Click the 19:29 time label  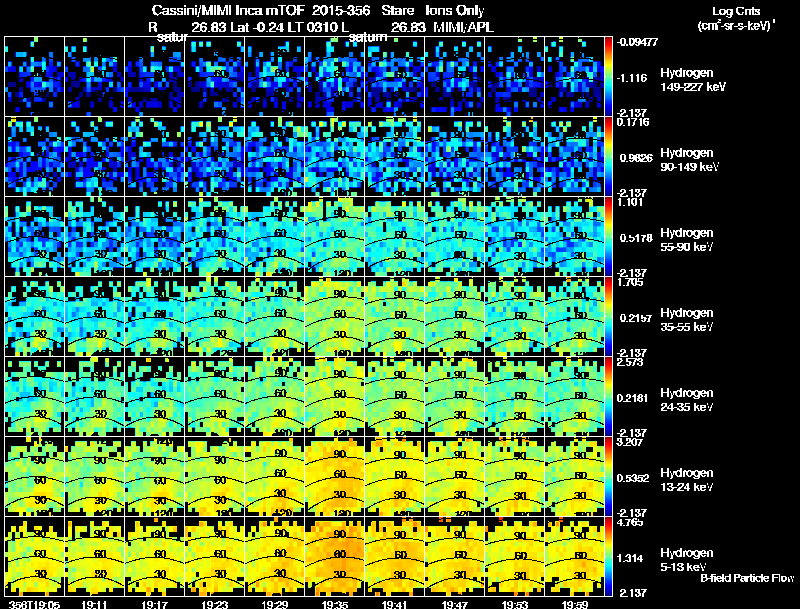click(x=275, y=604)
